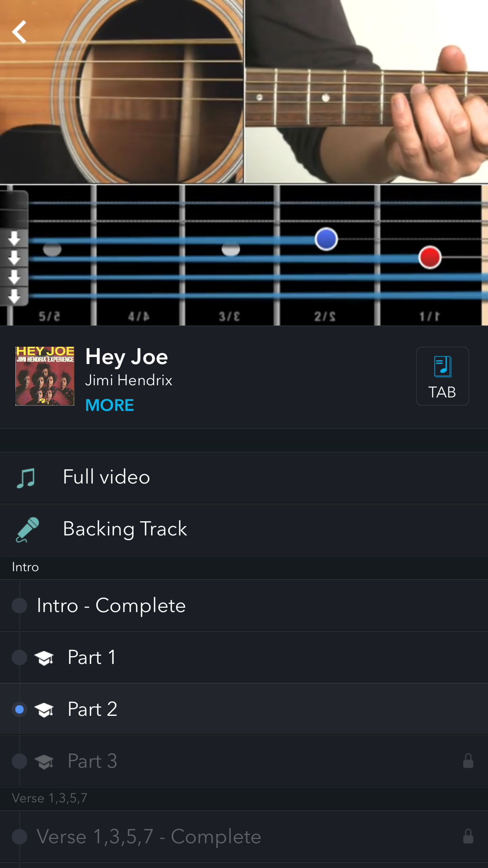
Task: Select the Intro - Complete progress dot
Action: click(19, 605)
